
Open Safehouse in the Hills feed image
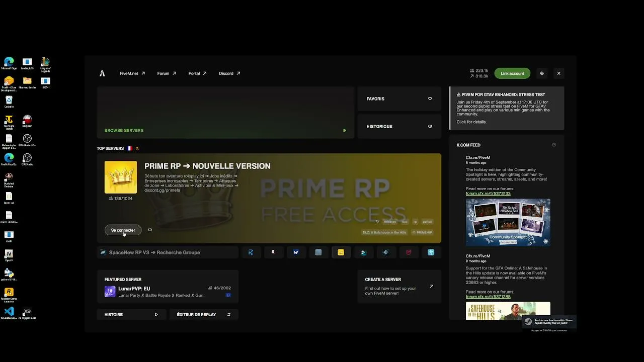point(508,311)
